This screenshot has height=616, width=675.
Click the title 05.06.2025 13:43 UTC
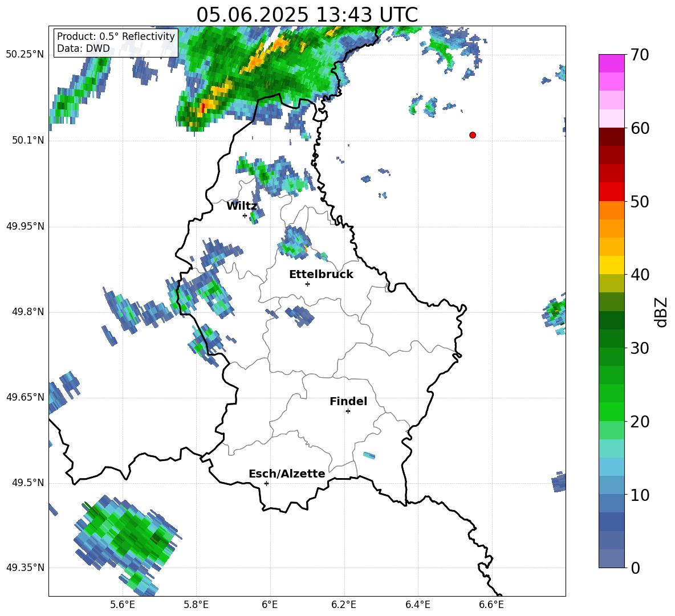tap(307, 15)
